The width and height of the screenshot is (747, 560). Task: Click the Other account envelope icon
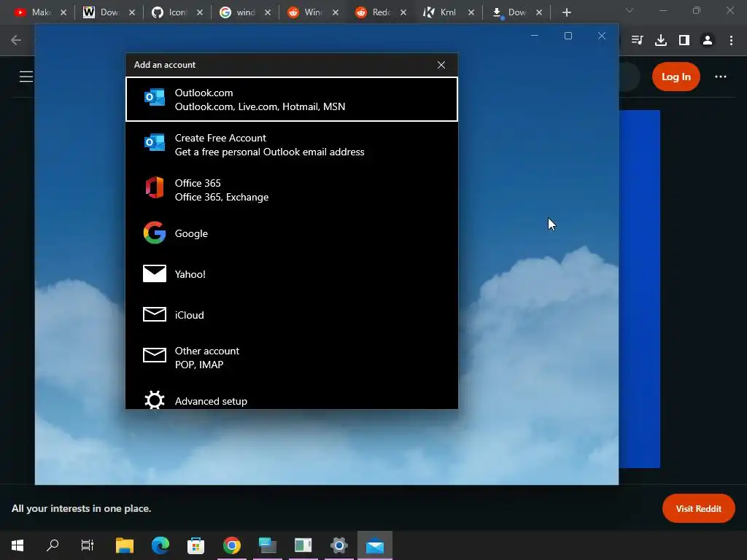tap(155, 355)
